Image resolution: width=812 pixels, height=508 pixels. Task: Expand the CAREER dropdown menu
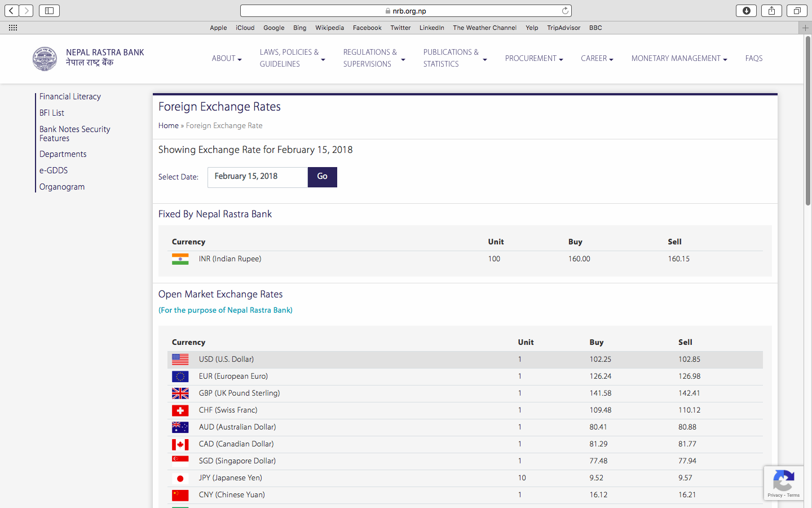pos(597,59)
